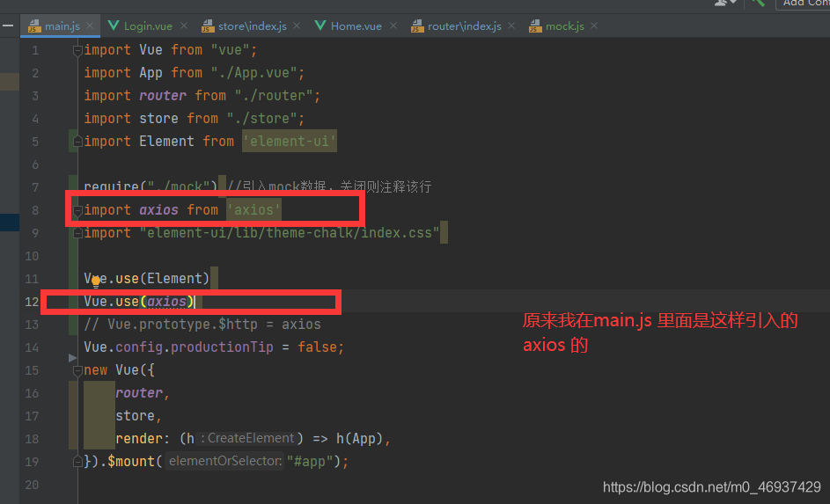Click the false value on line 14

point(317,347)
